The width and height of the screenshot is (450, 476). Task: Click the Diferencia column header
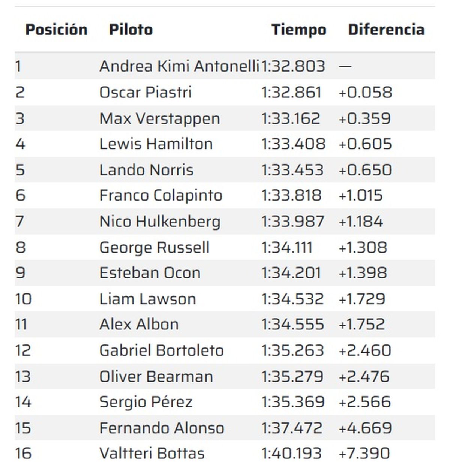pyautogui.click(x=386, y=30)
